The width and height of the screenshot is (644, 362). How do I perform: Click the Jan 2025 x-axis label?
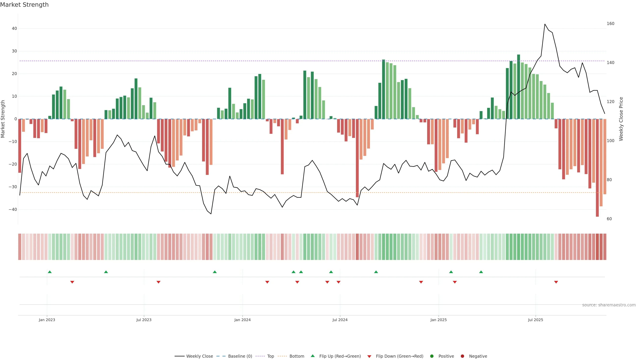coord(439,320)
